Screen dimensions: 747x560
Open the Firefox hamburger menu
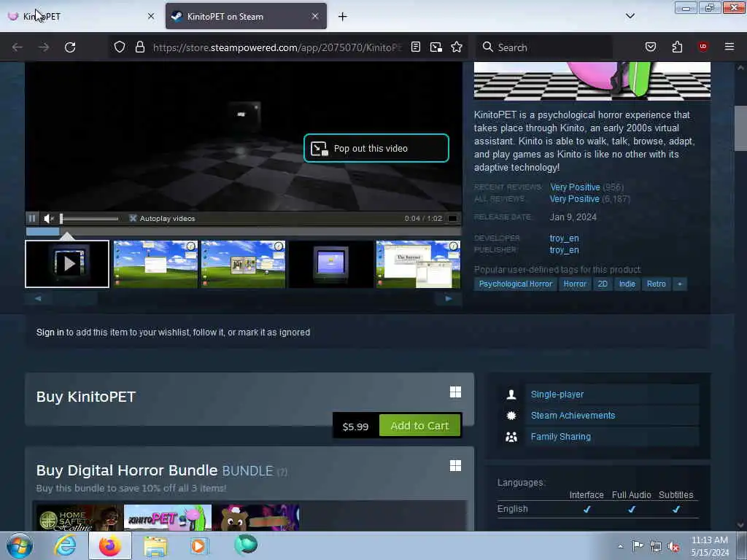(729, 47)
